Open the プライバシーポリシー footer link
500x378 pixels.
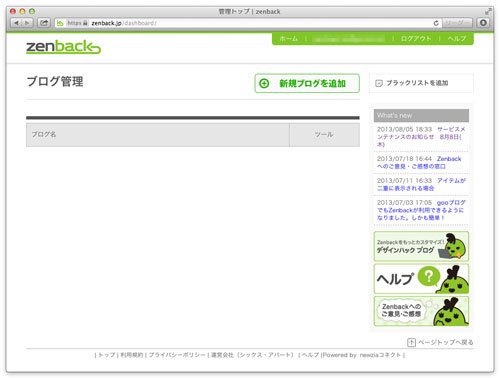point(177,355)
